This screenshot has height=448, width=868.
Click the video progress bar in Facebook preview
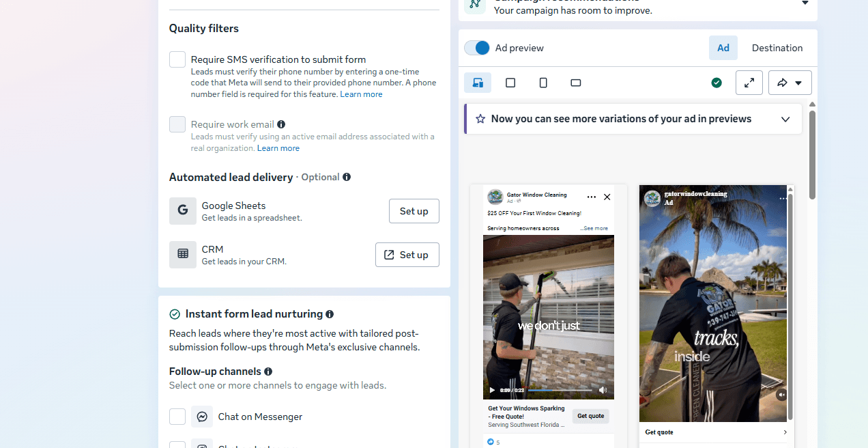560,391
